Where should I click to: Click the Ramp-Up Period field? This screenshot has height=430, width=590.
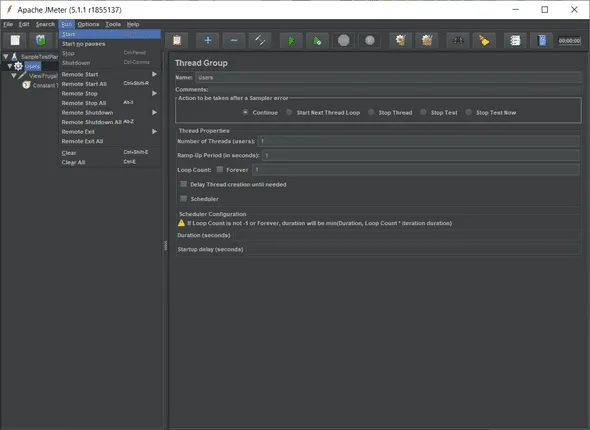[421, 155]
